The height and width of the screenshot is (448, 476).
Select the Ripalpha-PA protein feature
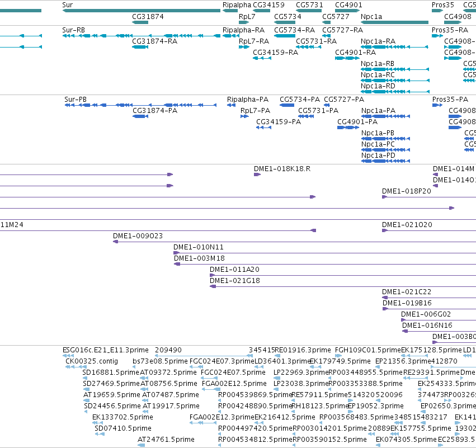(232, 105)
